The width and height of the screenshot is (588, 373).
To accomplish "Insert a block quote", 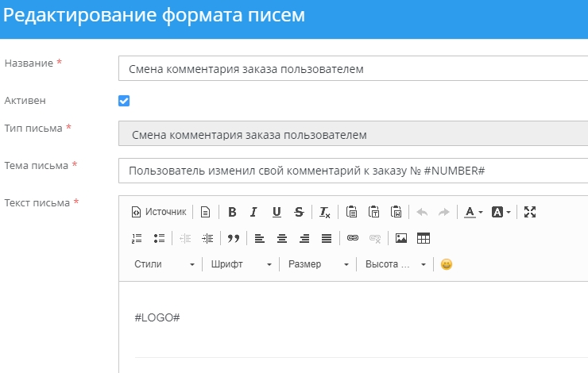I will tap(234, 238).
